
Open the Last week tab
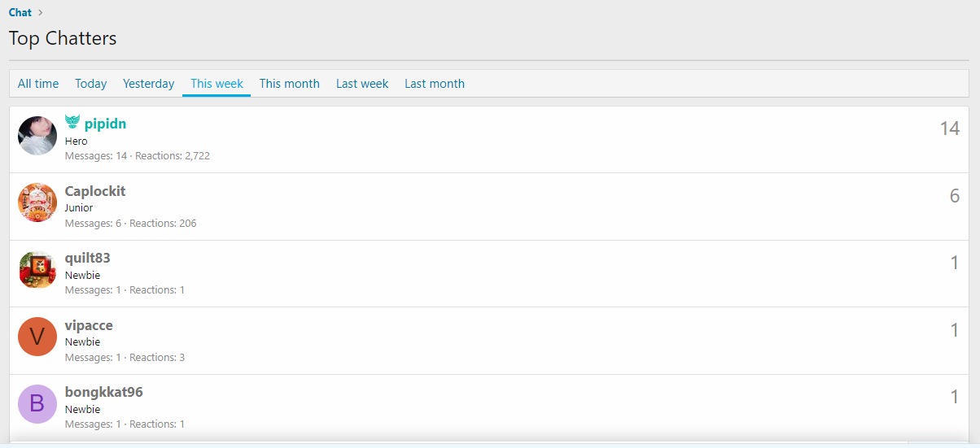pos(362,84)
